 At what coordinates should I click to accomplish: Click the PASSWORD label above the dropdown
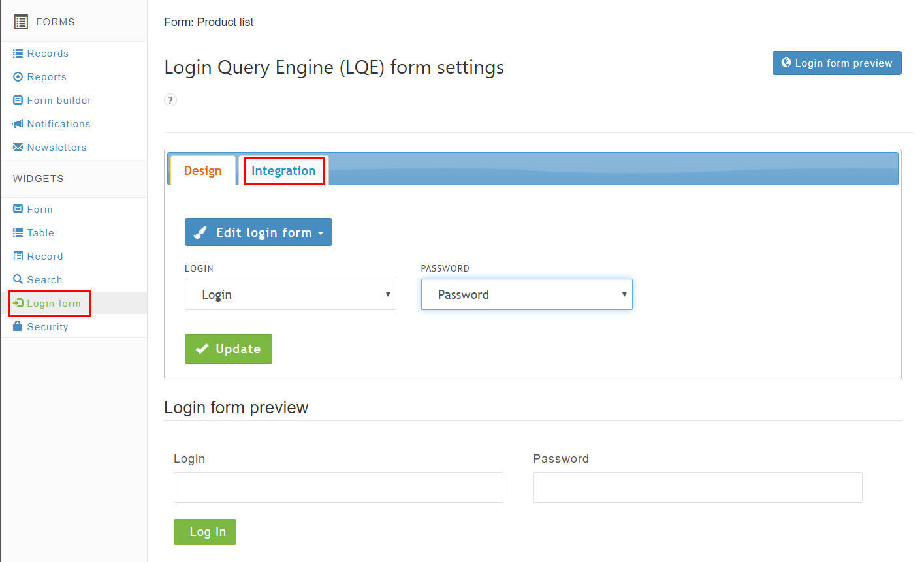point(445,268)
